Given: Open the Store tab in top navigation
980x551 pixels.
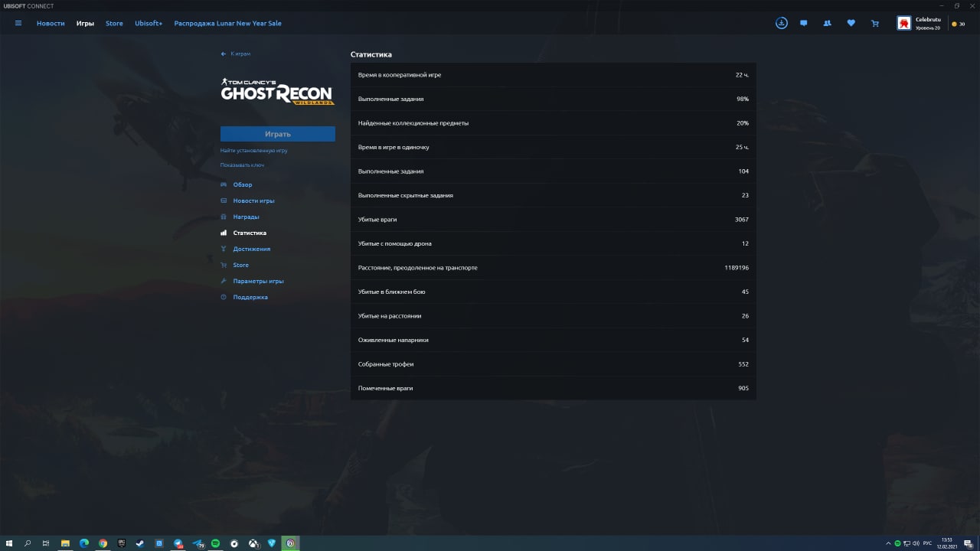Looking at the screenshot, I should coord(114,23).
